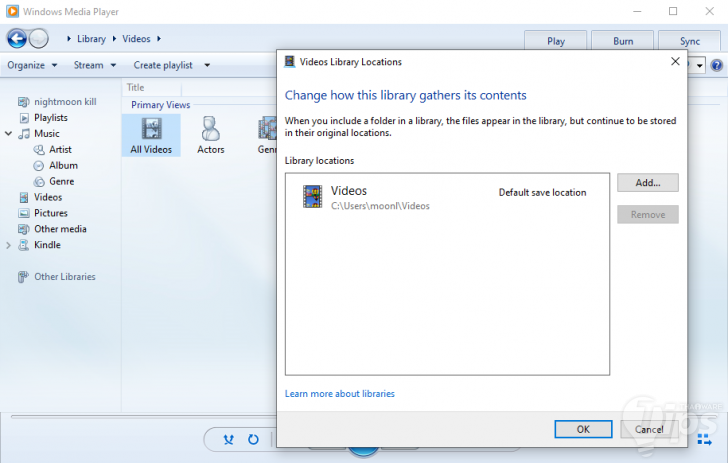Click Videos in the breadcrumb path
The width and height of the screenshot is (728, 463).
136,39
